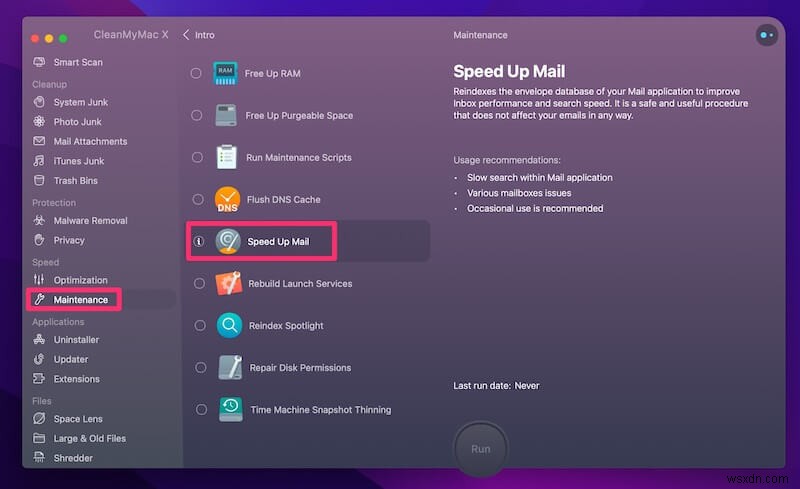The height and width of the screenshot is (489, 800).
Task: Click the Malware Removal biohazard icon
Action: pos(39,221)
